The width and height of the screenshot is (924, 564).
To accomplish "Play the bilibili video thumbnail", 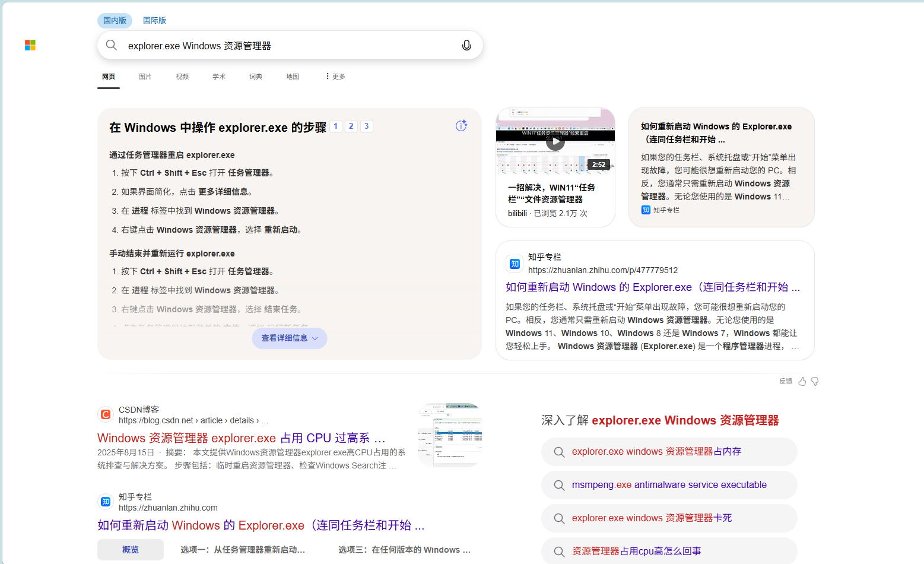I will tap(555, 141).
